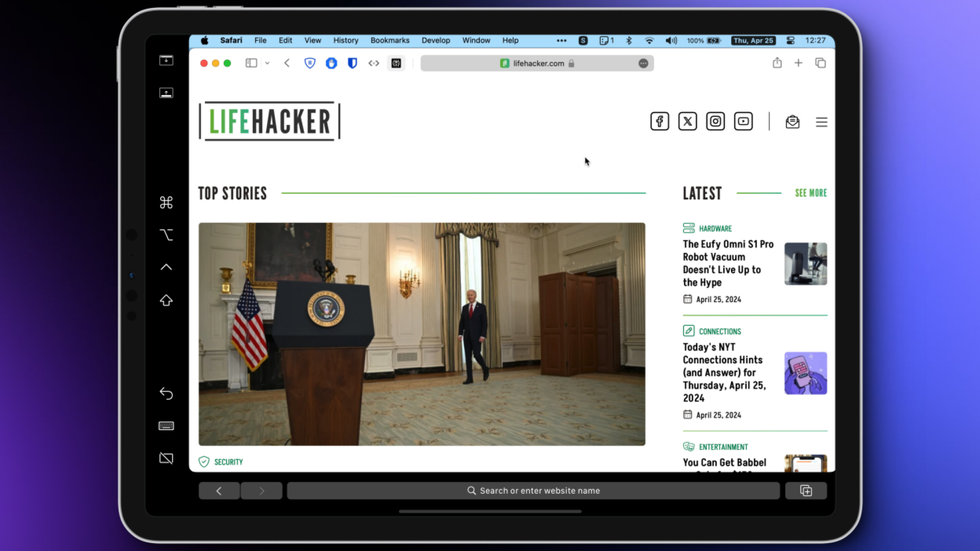Click the volume control in the menu bar
This screenshot has height=551, width=980.
point(670,41)
